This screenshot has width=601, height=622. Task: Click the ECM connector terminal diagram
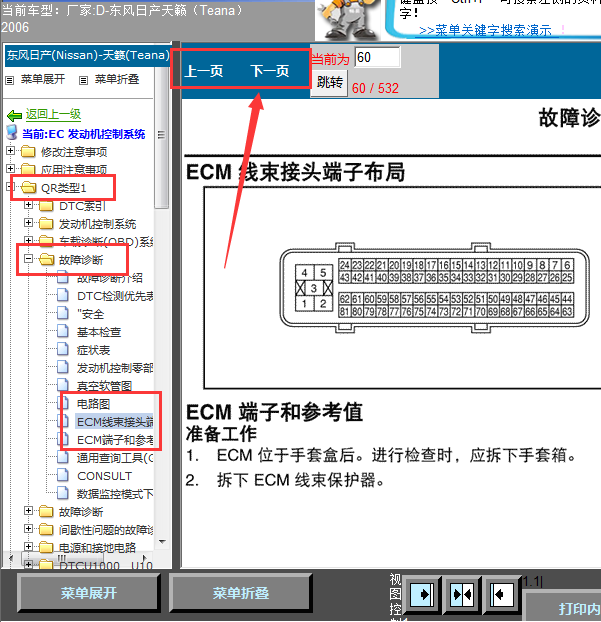pyautogui.click(x=435, y=288)
